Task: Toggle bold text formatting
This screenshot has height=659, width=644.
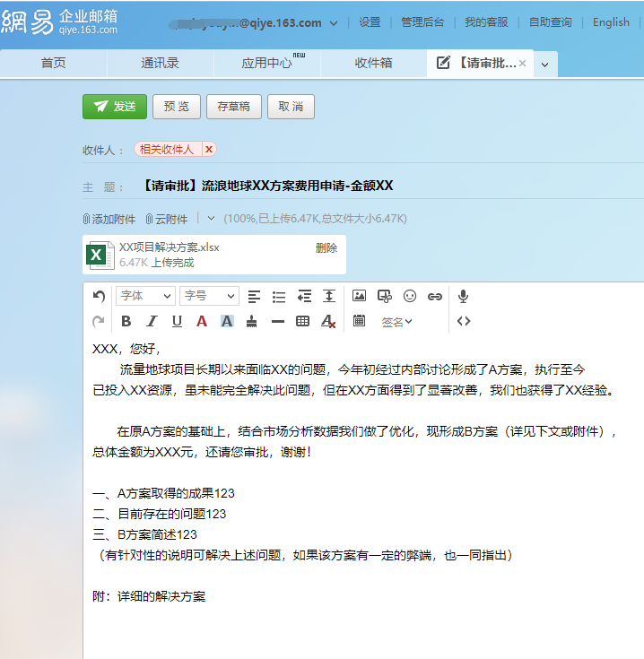Action: pyautogui.click(x=126, y=322)
